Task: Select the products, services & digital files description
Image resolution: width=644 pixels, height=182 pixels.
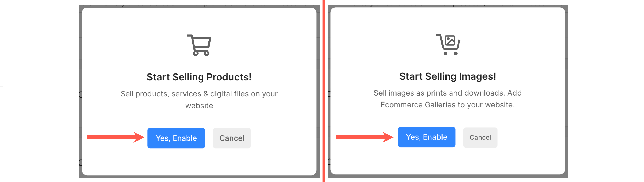Action: [x=199, y=100]
